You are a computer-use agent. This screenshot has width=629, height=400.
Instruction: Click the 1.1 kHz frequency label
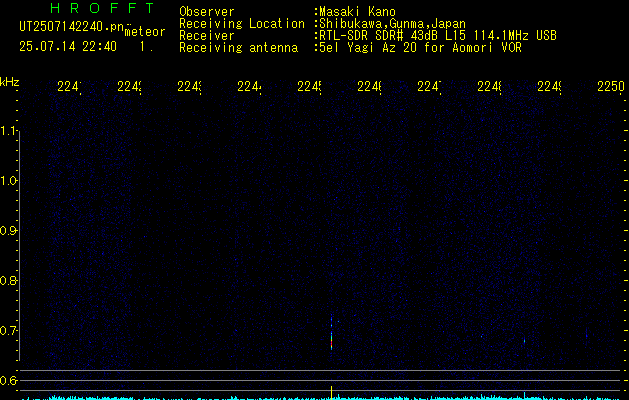[x=9, y=131]
